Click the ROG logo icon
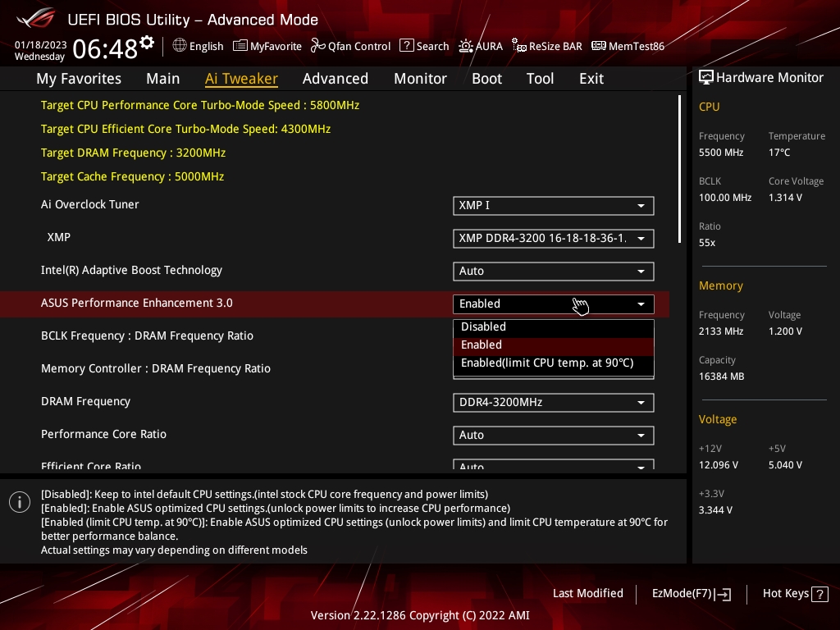840x630 pixels. 35,18
